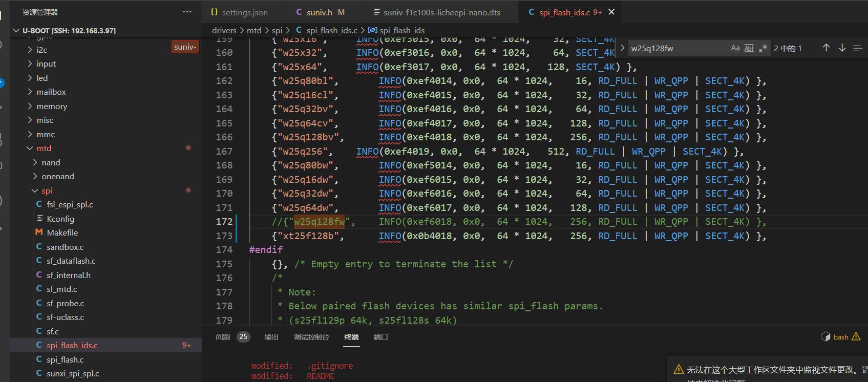Open the Debug Console panel tab
Viewport: 868px width, 382px height.
(311, 337)
